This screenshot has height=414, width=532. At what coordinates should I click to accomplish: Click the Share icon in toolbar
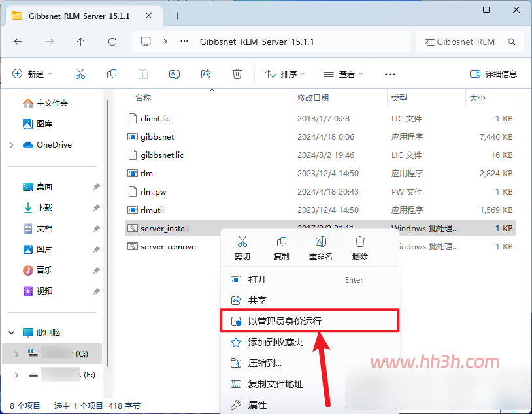206,74
